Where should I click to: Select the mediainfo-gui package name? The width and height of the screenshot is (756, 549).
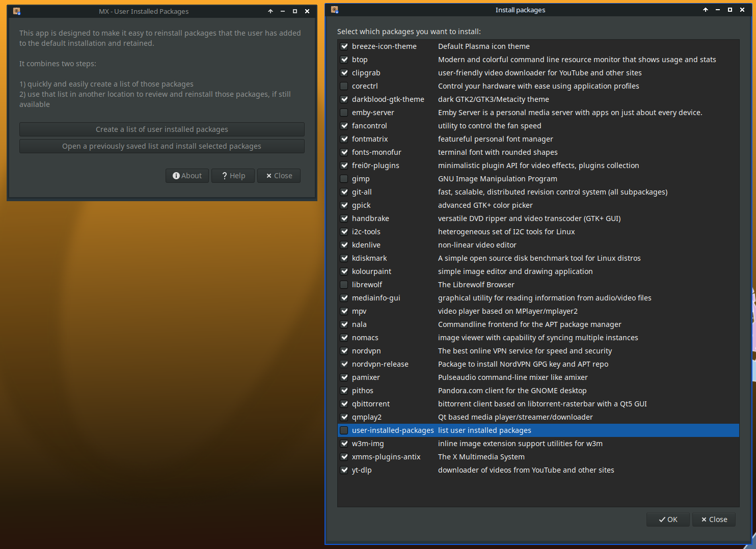pos(376,298)
